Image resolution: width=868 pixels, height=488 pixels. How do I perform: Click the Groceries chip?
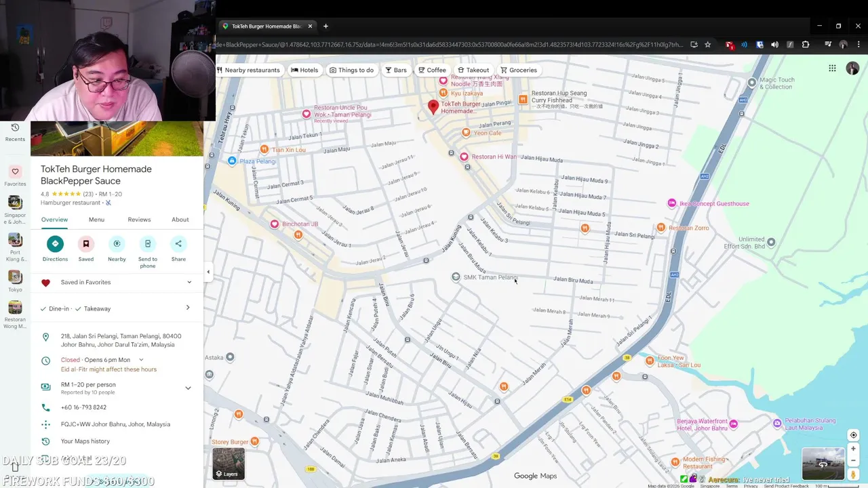(x=519, y=70)
